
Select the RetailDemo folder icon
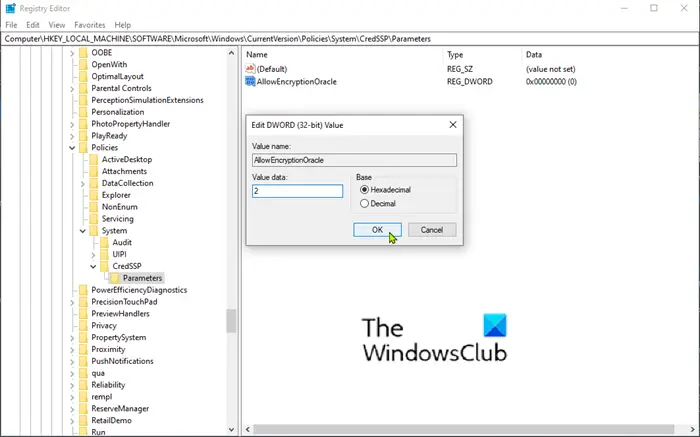(83, 420)
